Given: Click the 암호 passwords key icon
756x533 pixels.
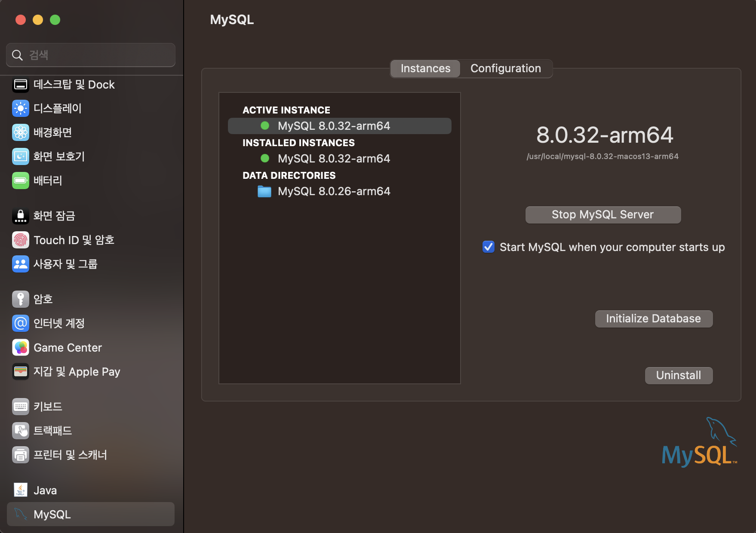Looking at the screenshot, I should click(x=21, y=299).
